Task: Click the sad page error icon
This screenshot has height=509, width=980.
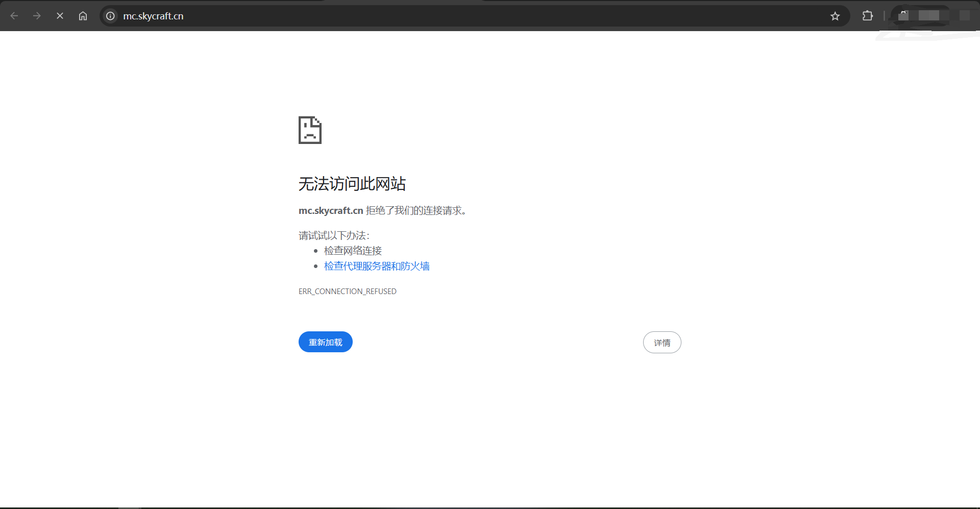Action: tap(310, 130)
